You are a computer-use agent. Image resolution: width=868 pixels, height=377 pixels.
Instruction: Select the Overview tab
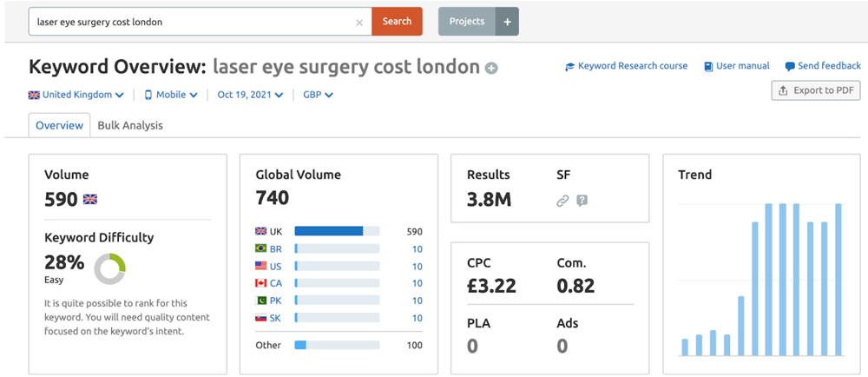click(x=59, y=125)
